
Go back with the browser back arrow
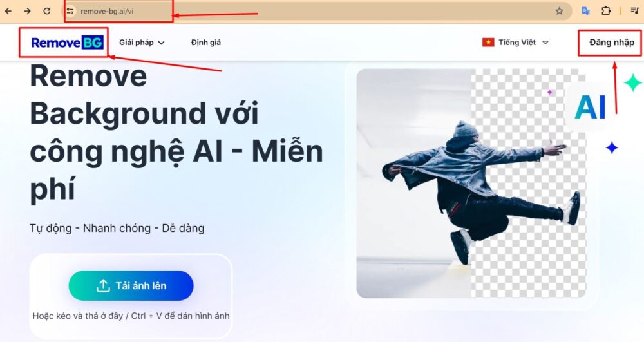(x=8, y=11)
